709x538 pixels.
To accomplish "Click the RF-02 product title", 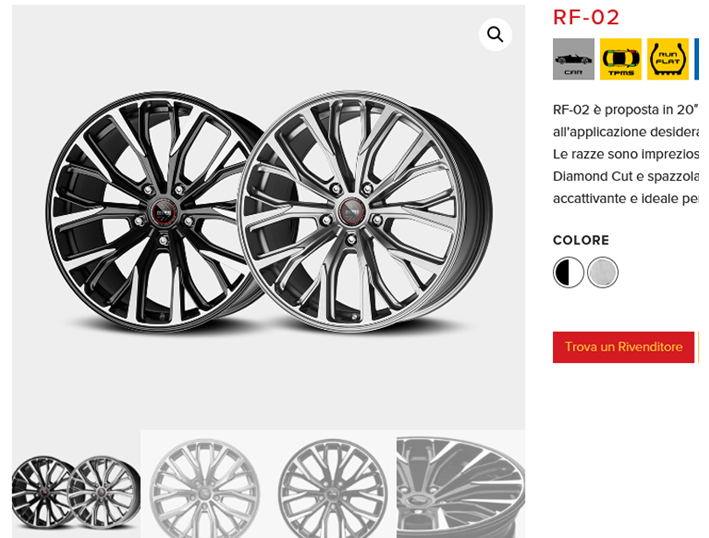I will pyautogui.click(x=587, y=17).
